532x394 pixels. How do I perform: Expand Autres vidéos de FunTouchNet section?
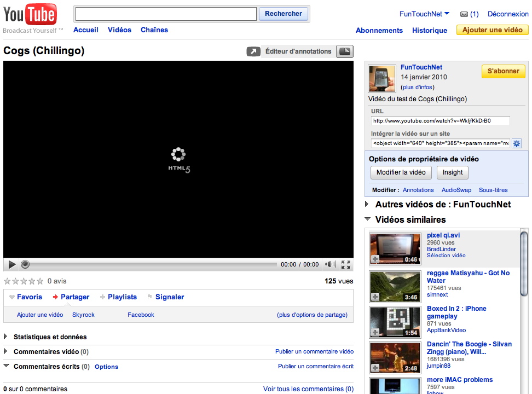tap(366, 204)
